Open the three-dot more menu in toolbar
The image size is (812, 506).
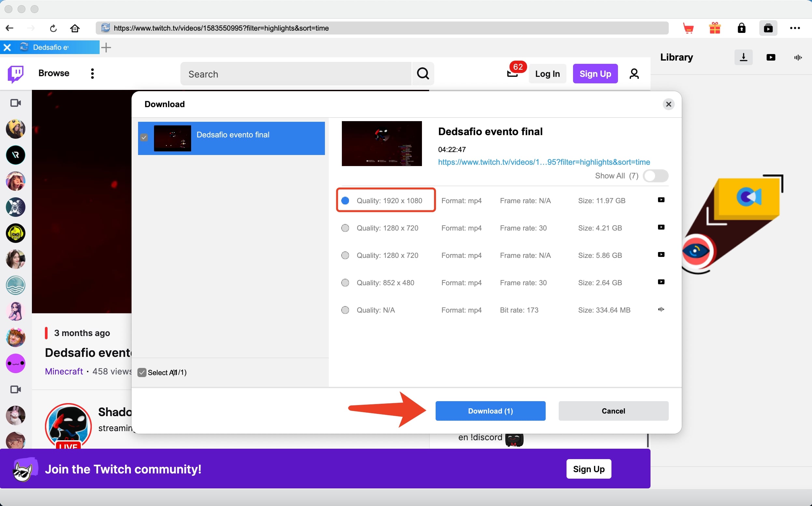pyautogui.click(x=795, y=28)
